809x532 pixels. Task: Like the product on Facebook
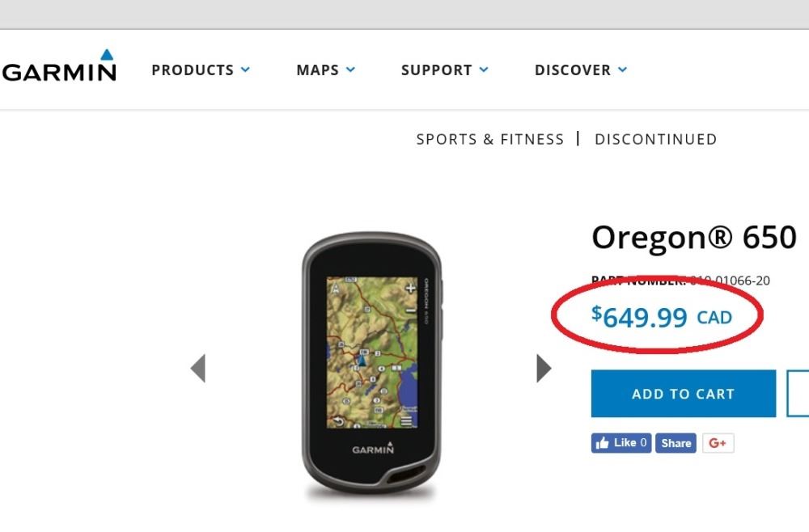621,443
